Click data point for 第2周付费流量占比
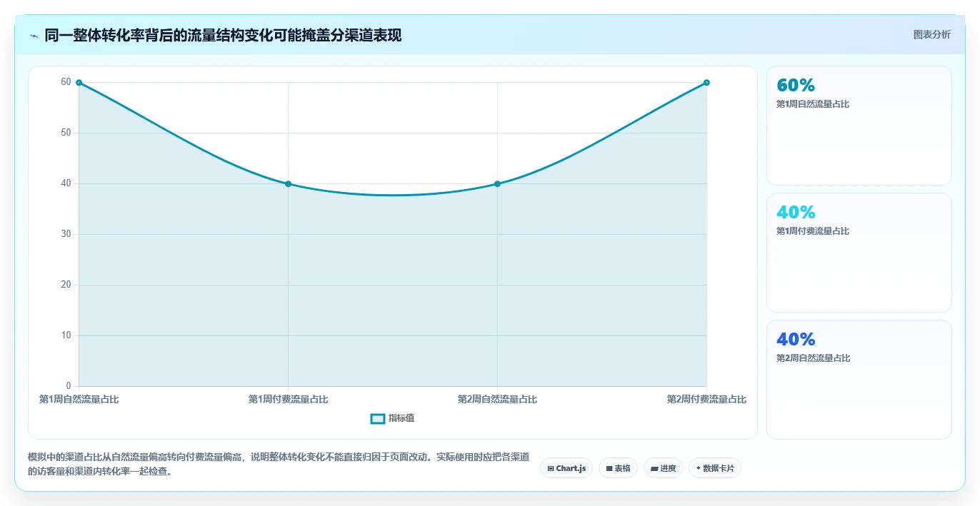Screen dimensions: 980x506 pos(706,83)
